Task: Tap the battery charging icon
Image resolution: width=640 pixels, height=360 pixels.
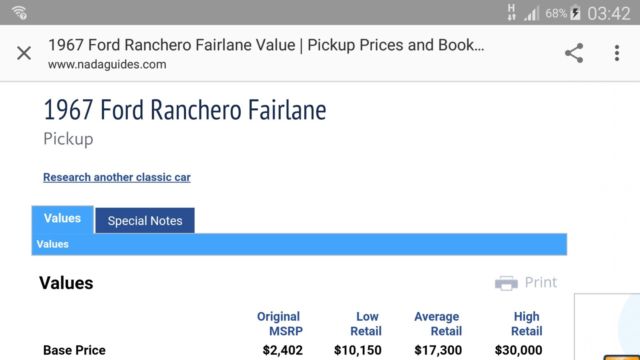Action: (575, 13)
